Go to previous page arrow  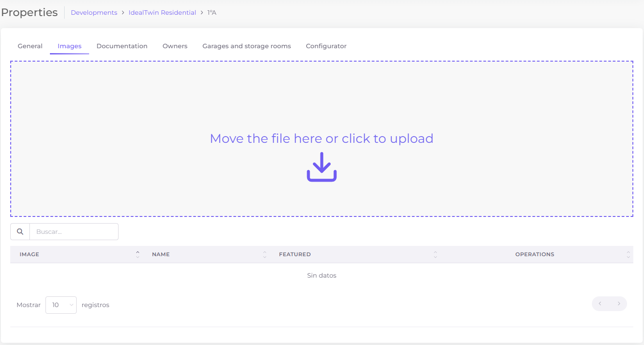click(600, 304)
